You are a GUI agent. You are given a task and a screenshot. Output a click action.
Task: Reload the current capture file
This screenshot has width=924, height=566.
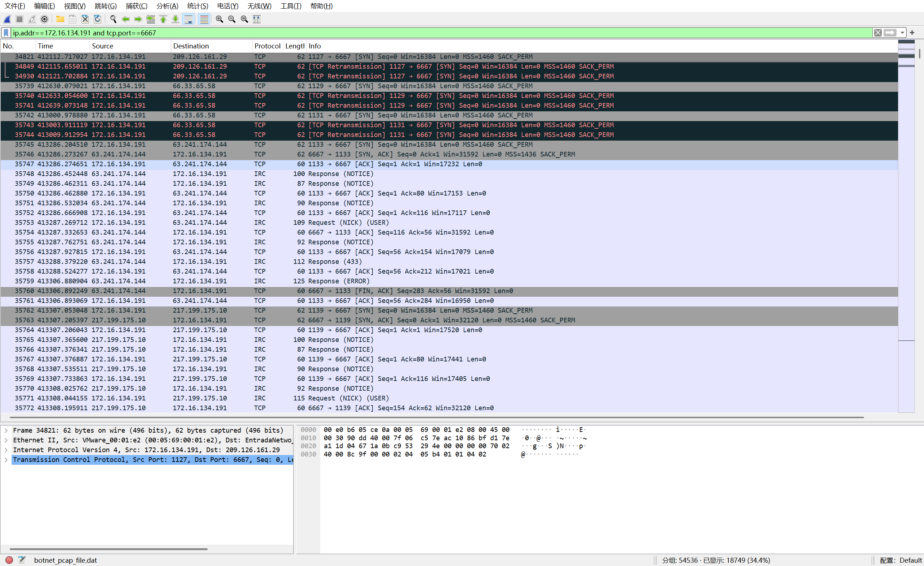97,19
